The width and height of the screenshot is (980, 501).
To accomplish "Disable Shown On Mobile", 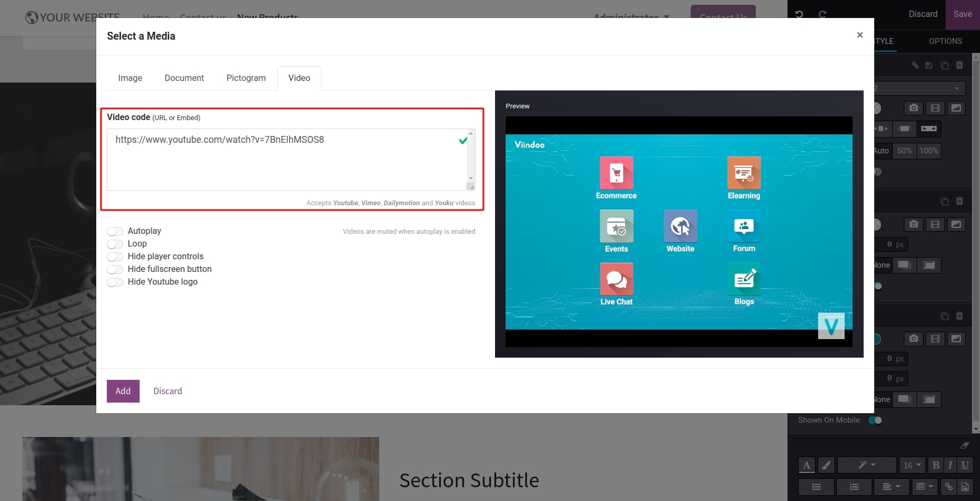I will click(876, 420).
